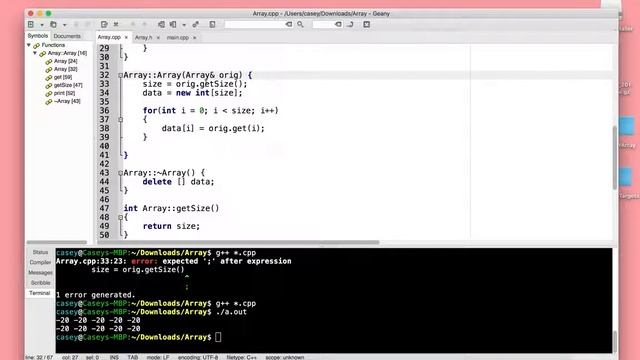
Task: Reload the current file from disk
Action: (104, 24)
